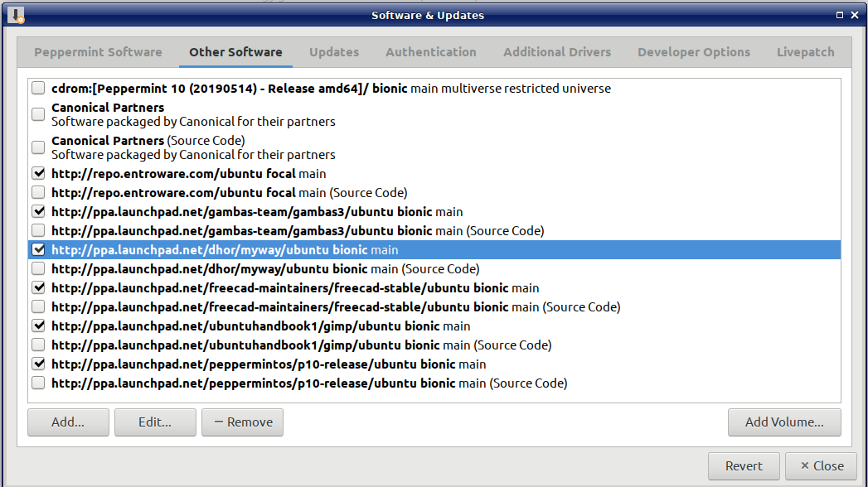Click the Software & Updates window icon
The width and height of the screenshot is (868, 487).
coord(15,15)
